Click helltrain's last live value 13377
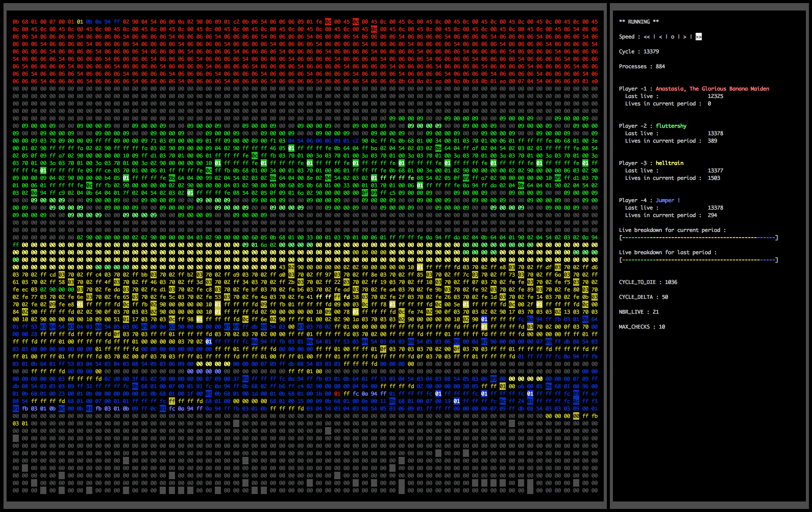This screenshot has width=812, height=512. tap(715, 171)
